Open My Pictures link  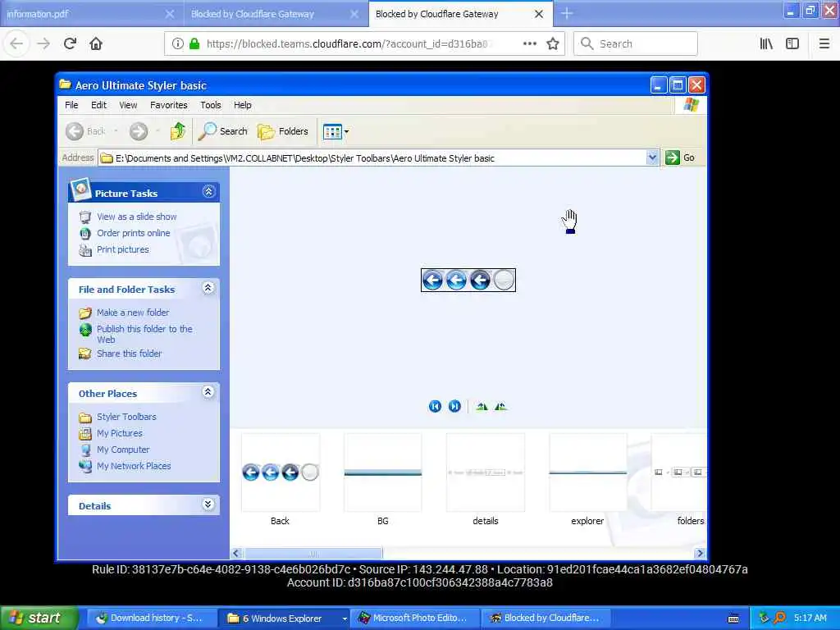[x=120, y=433]
